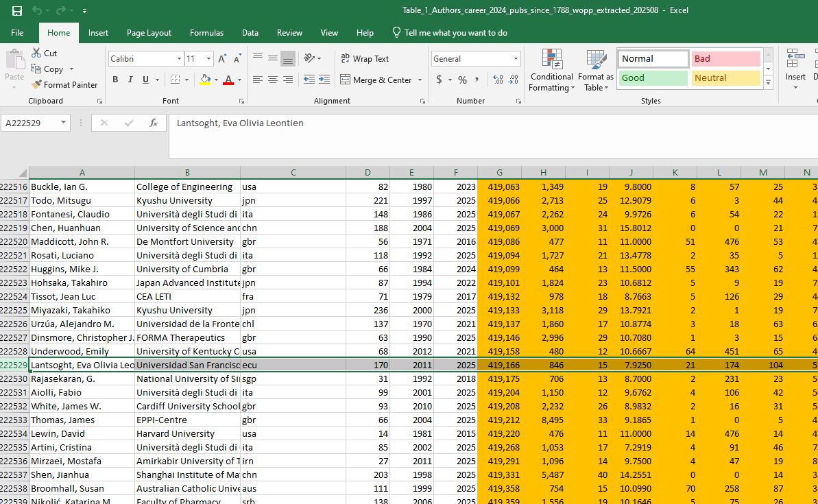Viewport: 818px width, 504px height.
Task: Click the Increase Decimal icon
Action: click(498, 80)
